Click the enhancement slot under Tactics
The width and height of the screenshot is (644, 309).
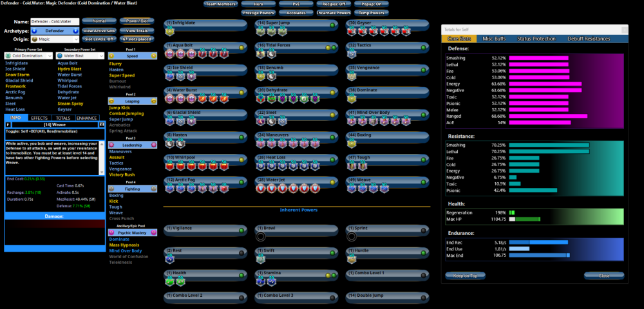[352, 55]
